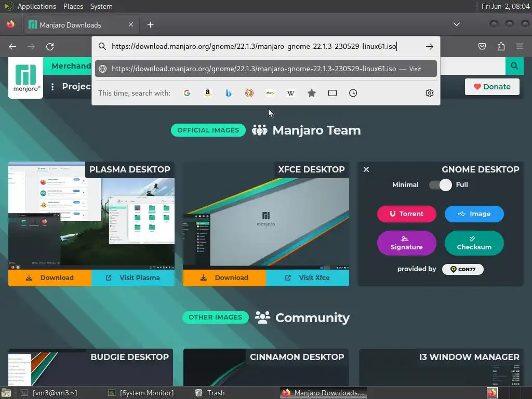The height and width of the screenshot is (399, 532).
Task: Reload the page with refresh icon
Action: coord(50,46)
